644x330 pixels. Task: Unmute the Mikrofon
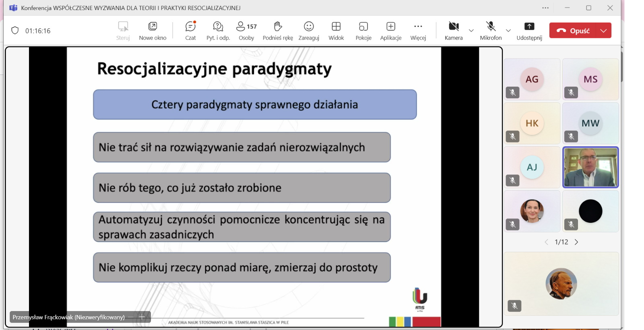point(491,31)
